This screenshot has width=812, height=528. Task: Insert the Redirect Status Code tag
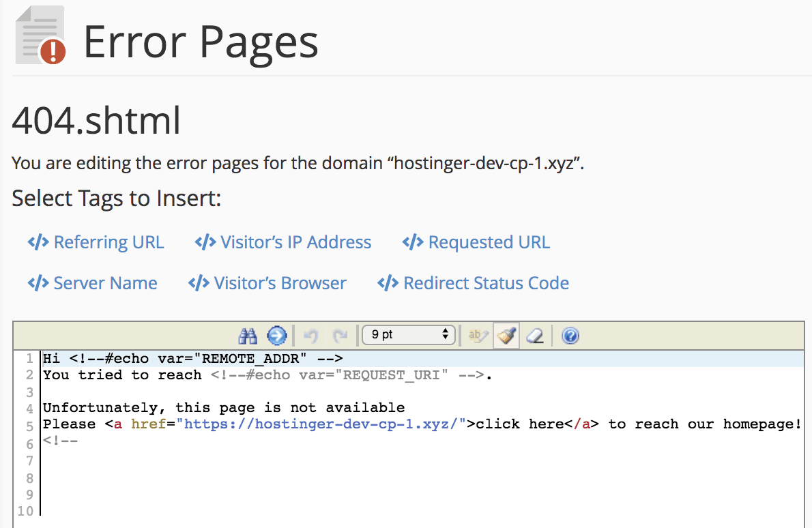click(486, 283)
